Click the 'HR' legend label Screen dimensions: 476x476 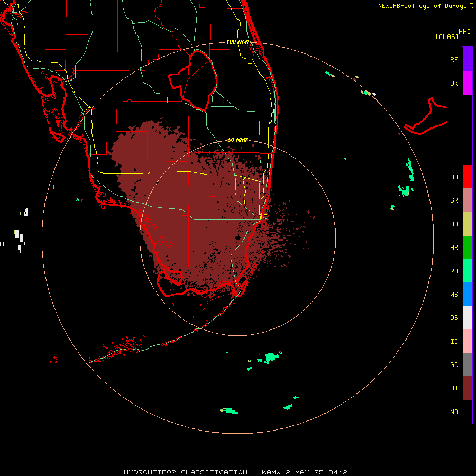(454, 248)
